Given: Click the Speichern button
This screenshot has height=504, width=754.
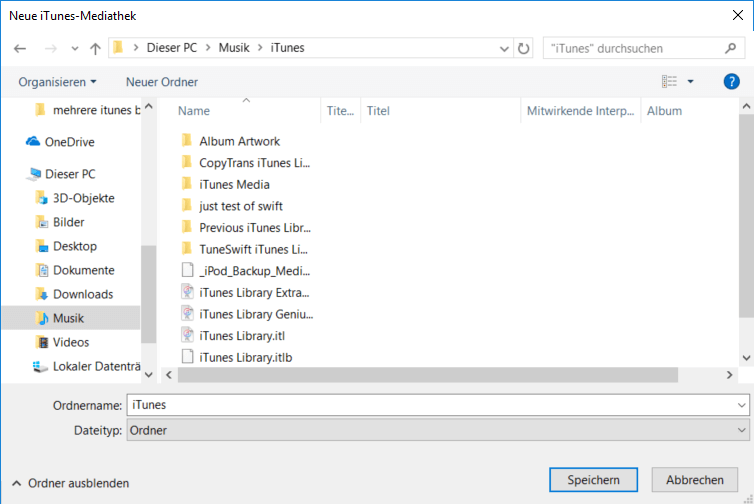Looking at the screenshot, I should (x=593, y=479).
